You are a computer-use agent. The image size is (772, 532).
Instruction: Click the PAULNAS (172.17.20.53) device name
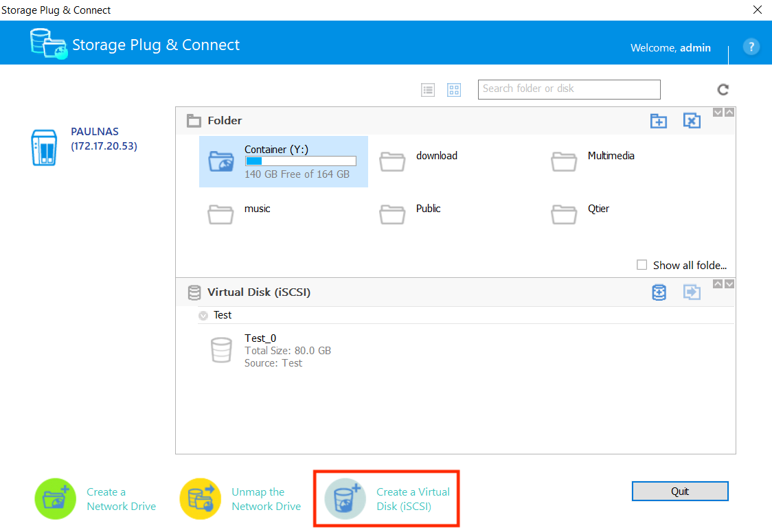[104, 139]
